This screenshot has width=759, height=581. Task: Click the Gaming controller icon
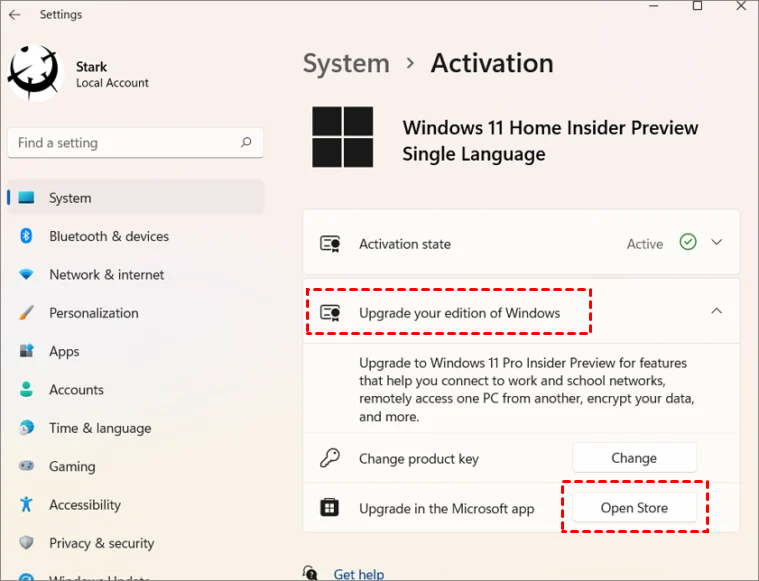(26, 466)
